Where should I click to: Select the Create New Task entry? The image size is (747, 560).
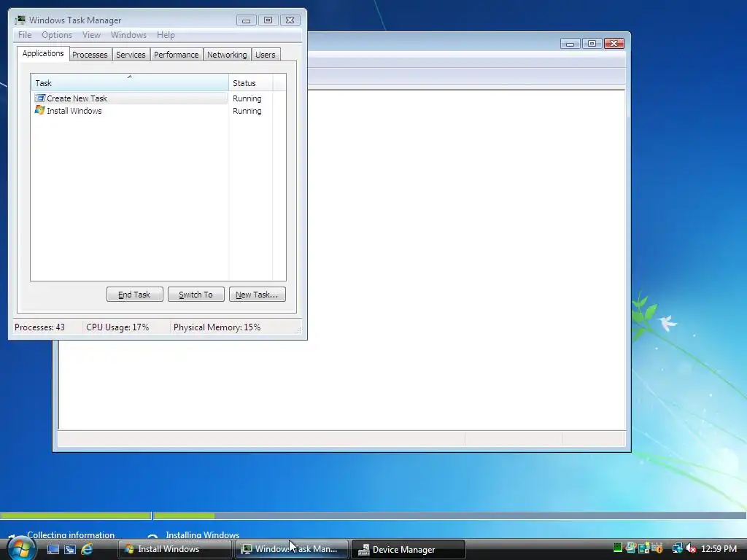pyautogui.click(x=130, y=98)
